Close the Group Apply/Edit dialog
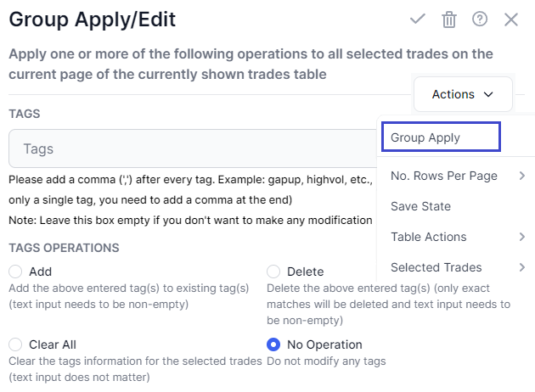The image size is (535, 392). click(x=511, y=20)
